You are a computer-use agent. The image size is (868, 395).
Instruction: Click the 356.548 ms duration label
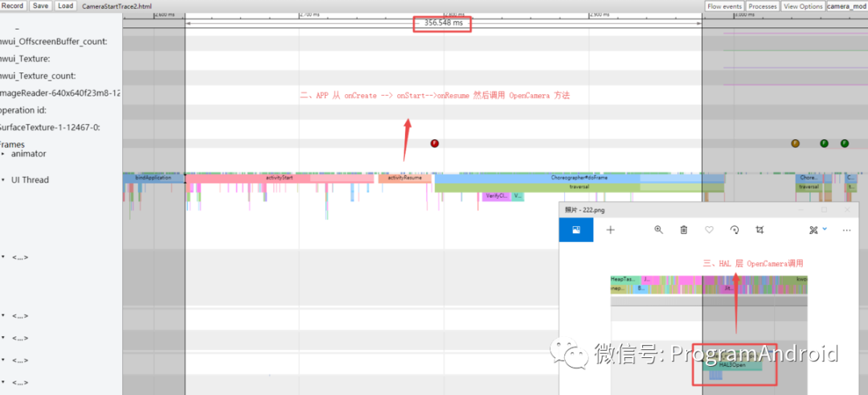442,23
